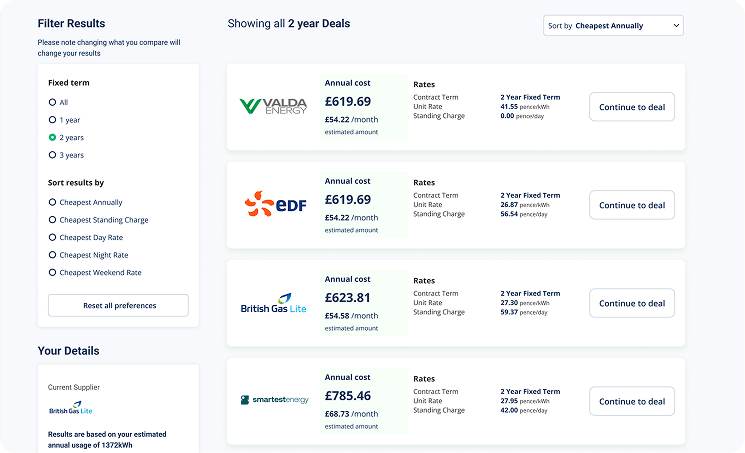The height and width of the screenshot is (453, 745).
Task: Click the Current Supplier label
Action: click(74, 387)
